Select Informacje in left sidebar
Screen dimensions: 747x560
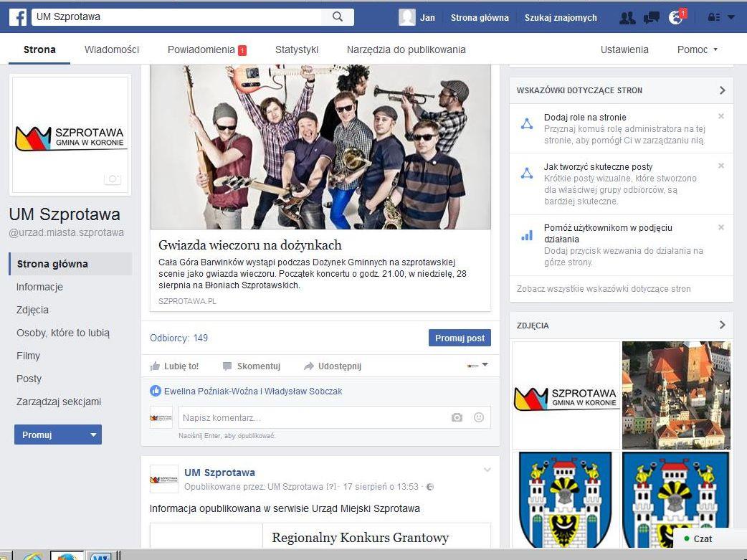pyautogui.click(x=39, y=287)
